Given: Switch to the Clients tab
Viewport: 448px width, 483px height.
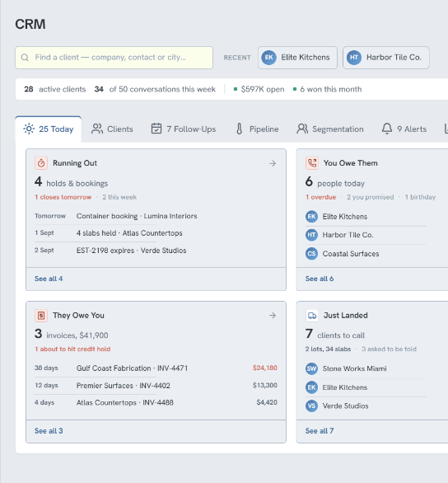Looking at the screenshot, I should click(x=112, y=129).
